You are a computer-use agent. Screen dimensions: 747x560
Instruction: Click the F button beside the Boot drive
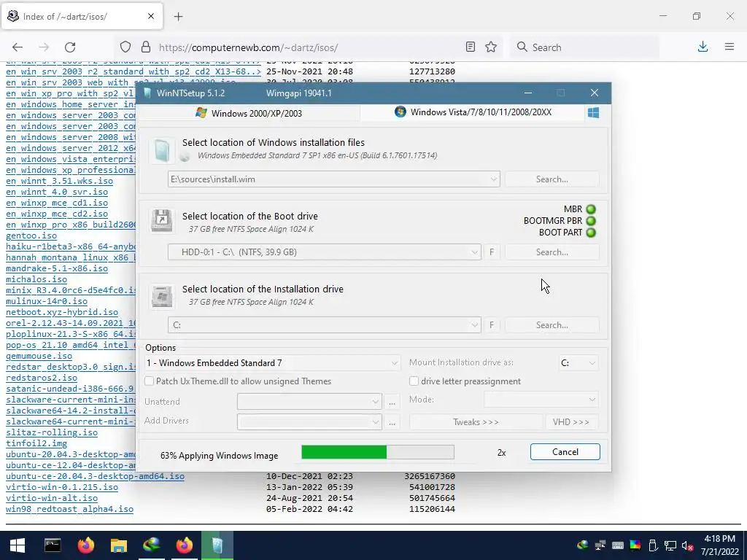[492, 252]
